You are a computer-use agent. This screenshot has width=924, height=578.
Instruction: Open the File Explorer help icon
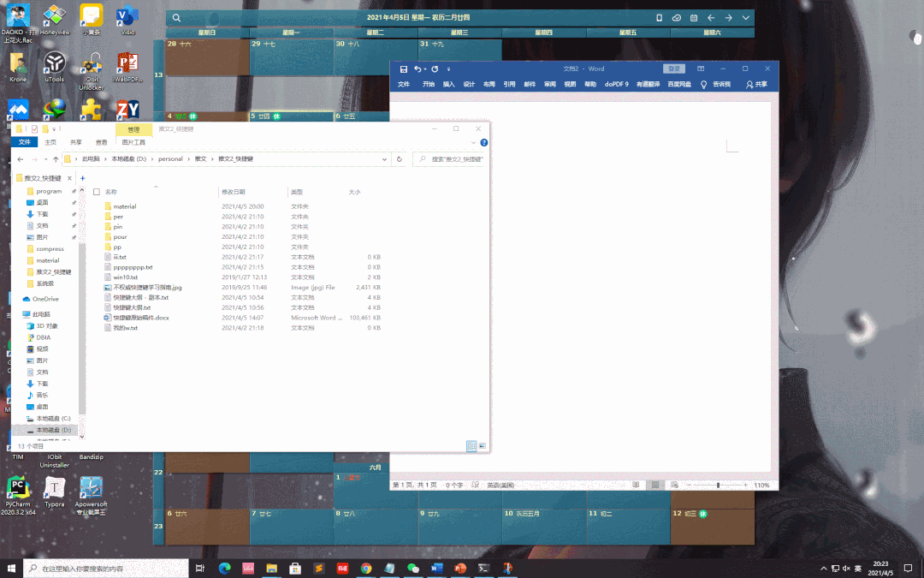pyautogui.click(x=483, y=143)
